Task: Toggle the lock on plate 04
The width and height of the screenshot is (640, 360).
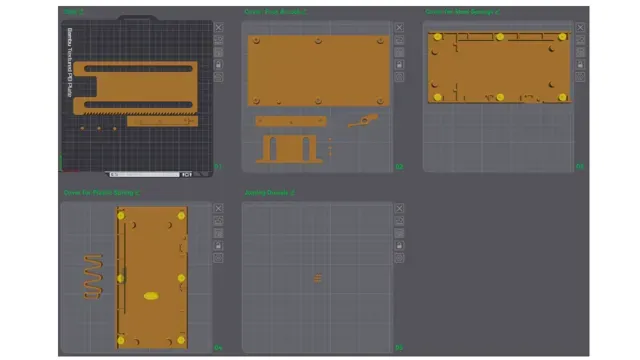Action: pos(218,245)
